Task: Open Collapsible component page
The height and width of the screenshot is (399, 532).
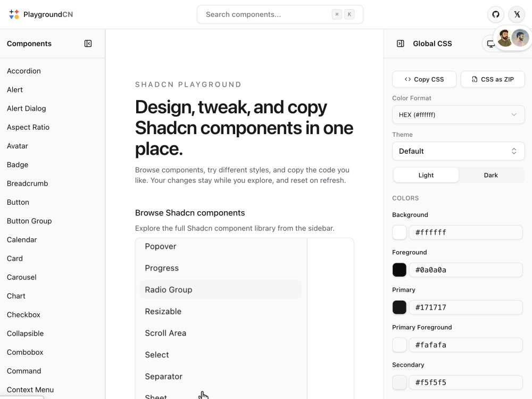Action: click(x=25, y=334)
